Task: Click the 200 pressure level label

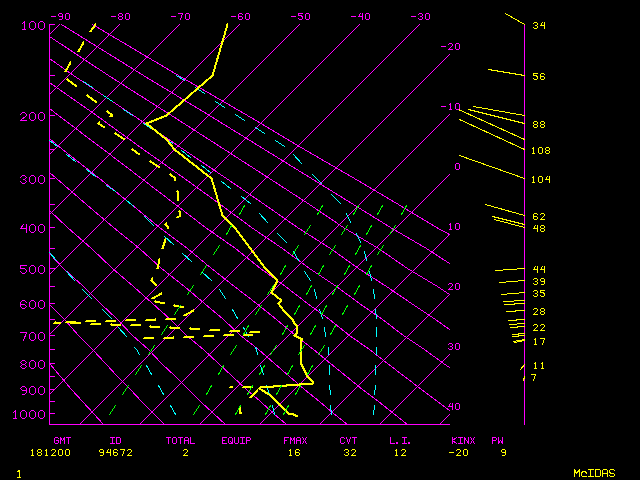Action: [34, 117]
